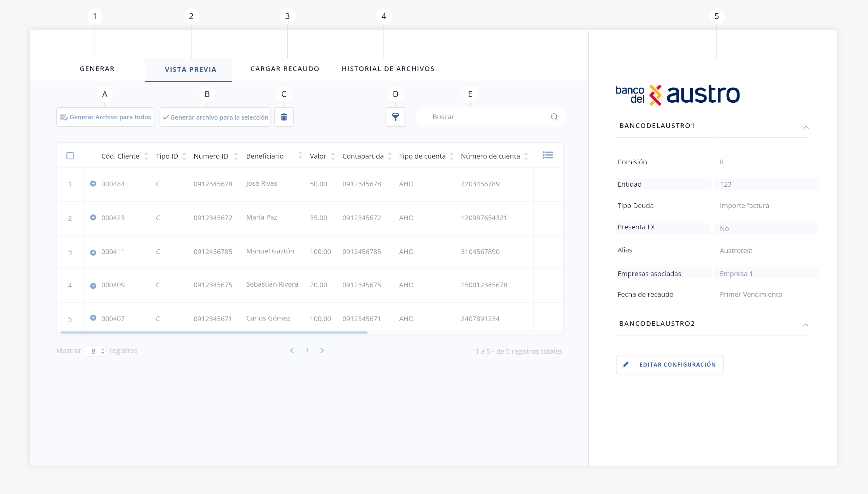The width and height of the screenshot is (868, 494).
Task: Expand row details for client 000411
Action: pos(93,252)
